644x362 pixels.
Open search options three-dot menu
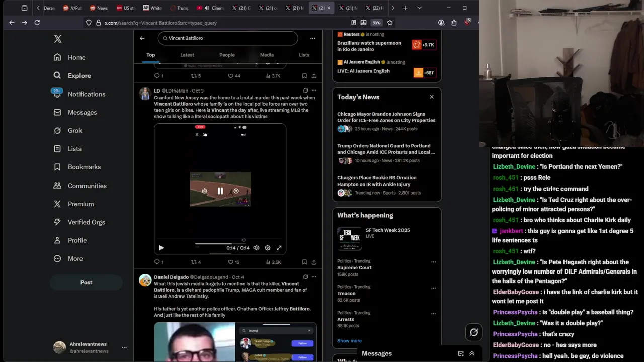(312, 38)
